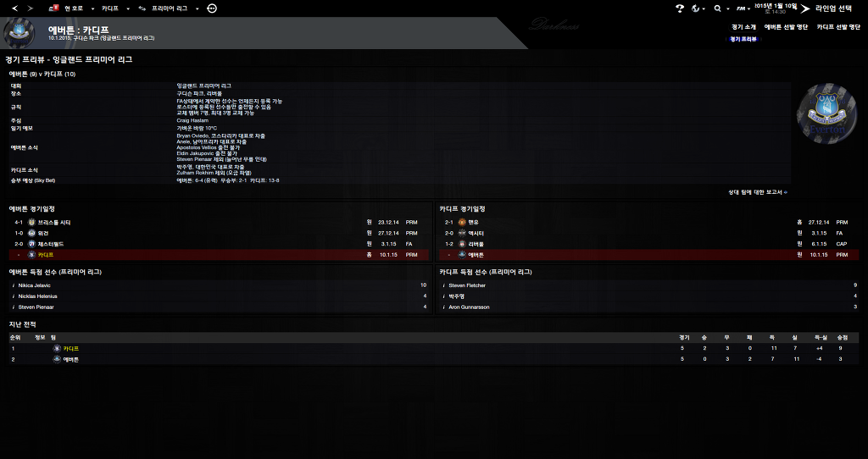Image resolution: width=868 pixels, height=459 pixels.
Task: Open the 에버튼 선발 명단 tab
Action: pyautogui.click(x=786, y=27)
